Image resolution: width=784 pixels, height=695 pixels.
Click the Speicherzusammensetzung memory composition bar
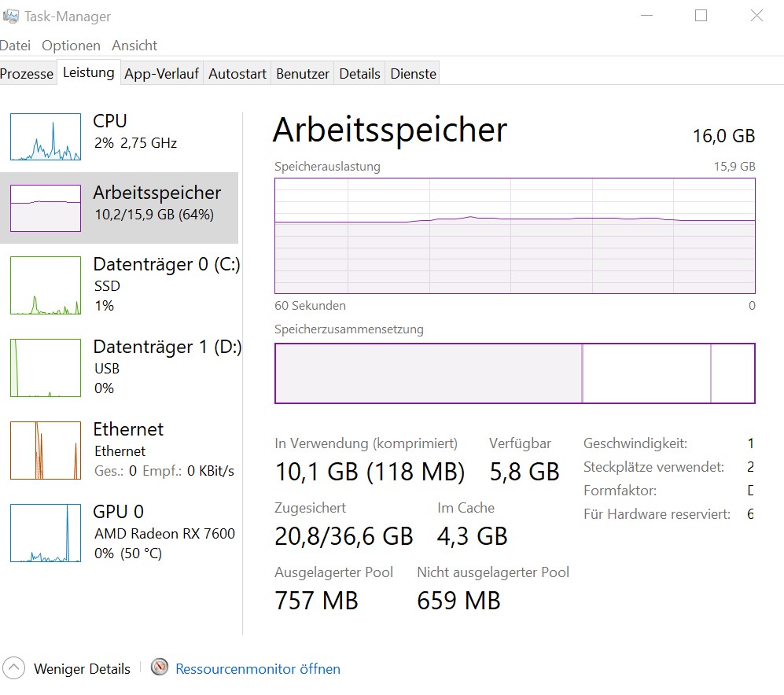click(514, 373)
